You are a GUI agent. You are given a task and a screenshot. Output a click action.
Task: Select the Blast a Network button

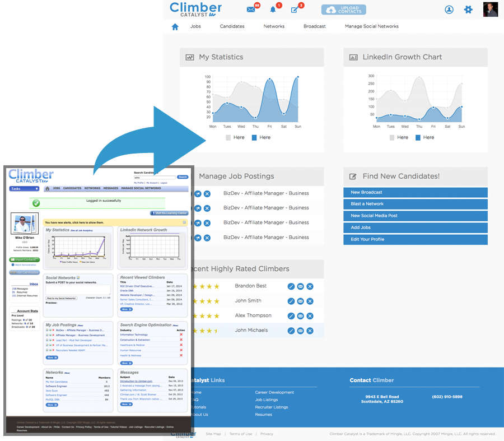click(x=415, y=204)
